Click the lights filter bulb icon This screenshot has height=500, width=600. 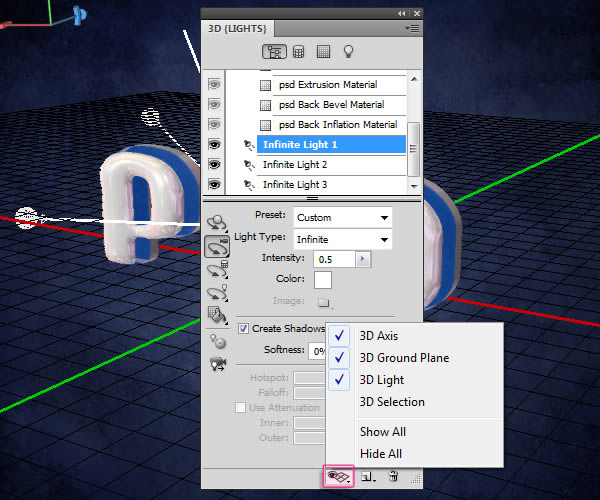pos(350,51)
